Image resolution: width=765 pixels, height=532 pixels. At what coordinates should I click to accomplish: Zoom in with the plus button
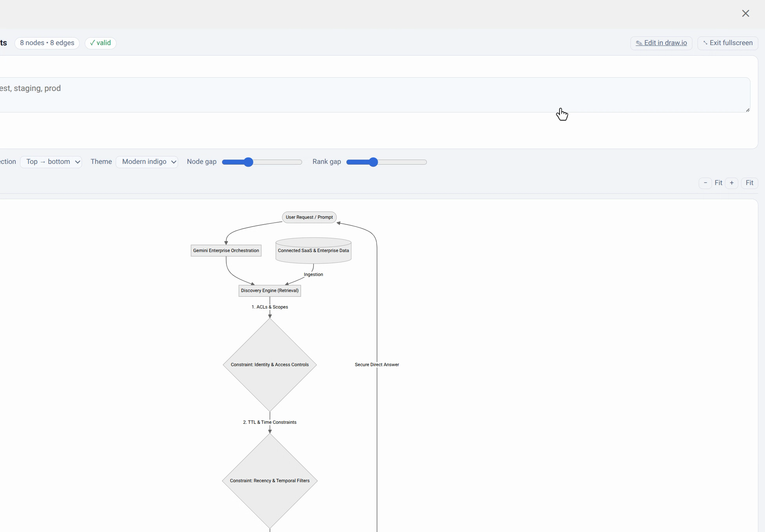pos(732,183)
